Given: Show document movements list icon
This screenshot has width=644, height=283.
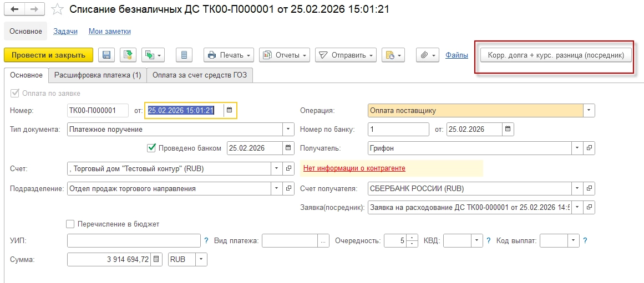Looking at the screenshot, I should [x=184, y=55].
